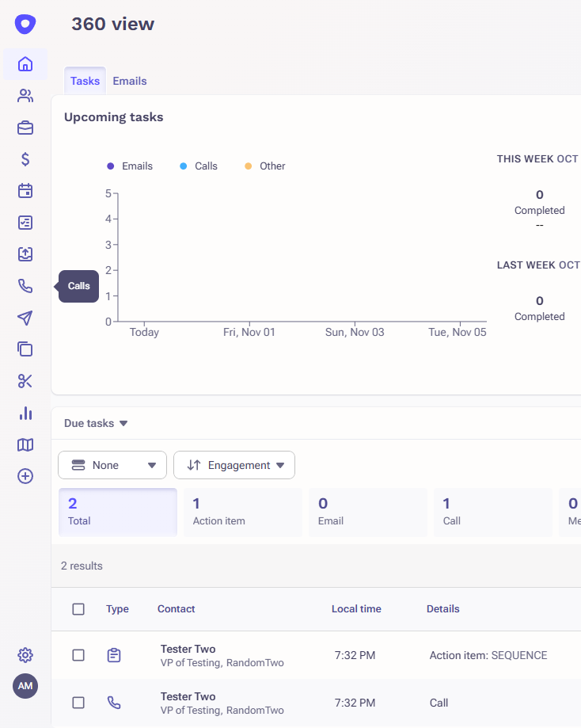Image resolution: width=581 pixels, height=728 pixels.
Task: Filter by 2 Total tasks
Action: pyautogui.click(x=118, y=512)
